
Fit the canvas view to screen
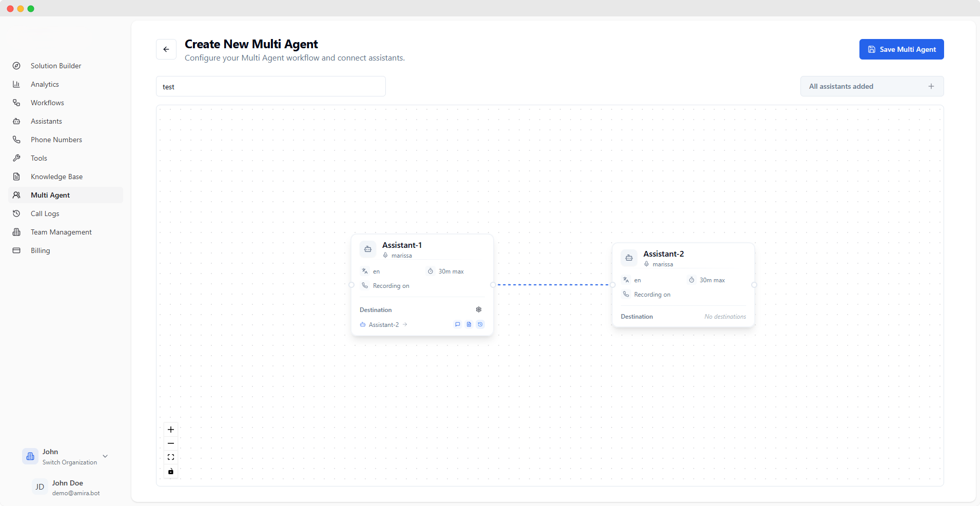click(170, 457)
